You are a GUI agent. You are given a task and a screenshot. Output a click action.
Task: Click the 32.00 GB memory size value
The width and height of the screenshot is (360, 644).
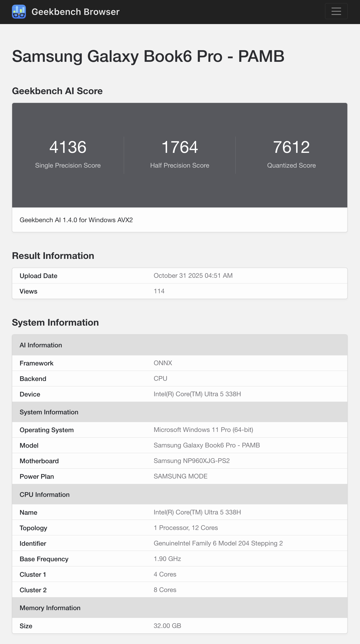(167, 626)
